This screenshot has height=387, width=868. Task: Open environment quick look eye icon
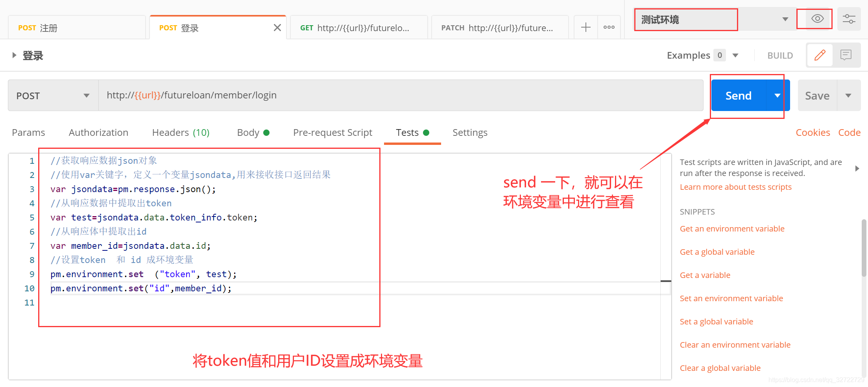tap(817, 19)
